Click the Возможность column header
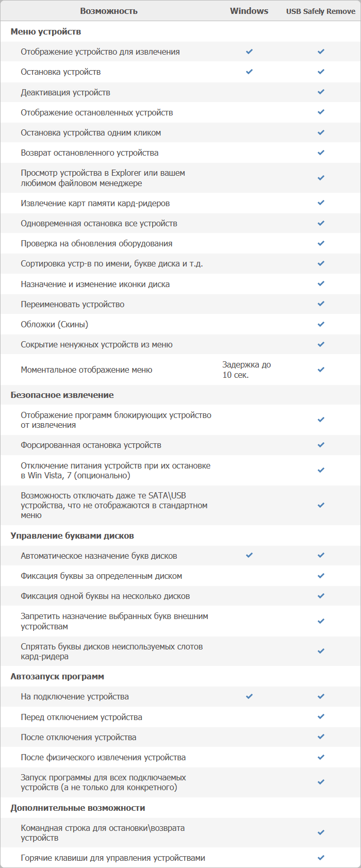This screenshot has width=361, height=868. (x=109, y=11)
